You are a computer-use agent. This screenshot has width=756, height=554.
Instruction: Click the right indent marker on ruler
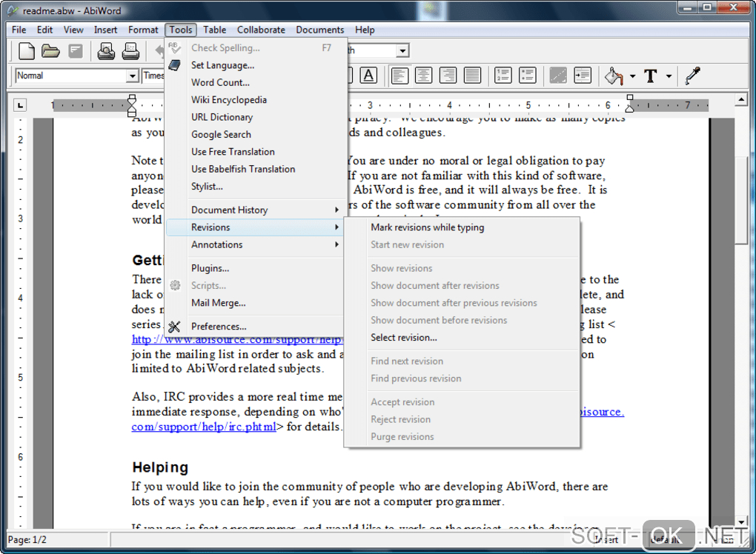click(x=630, y=103)
